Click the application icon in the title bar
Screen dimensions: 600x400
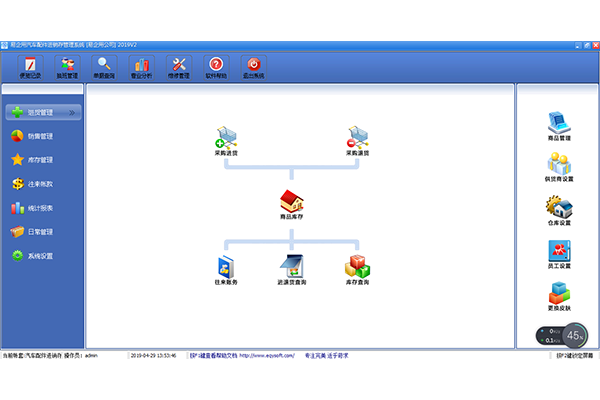(5, 45)
